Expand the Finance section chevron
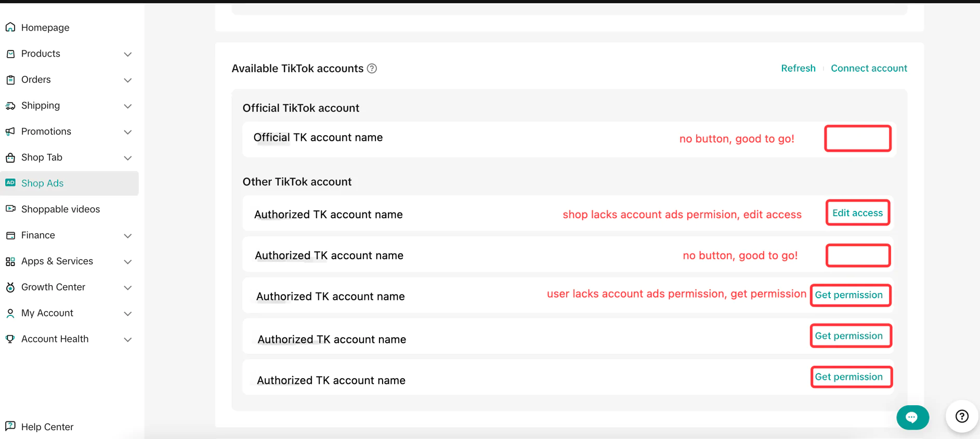980x439 pixels. tap(128, 236)
